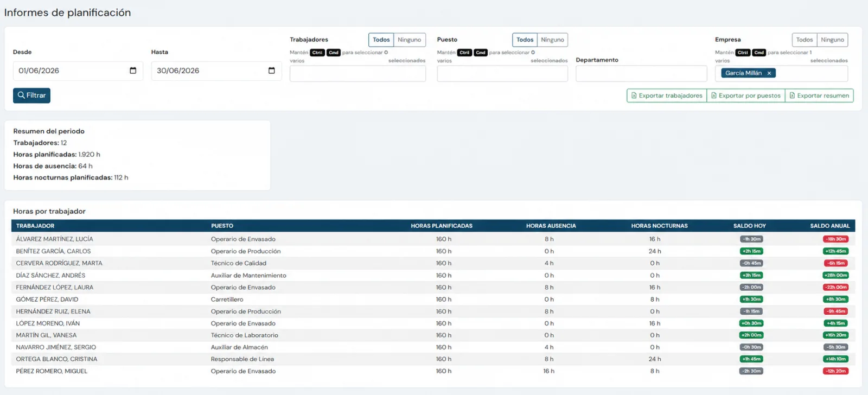Click Informes de planificación page title

point(67,12)
